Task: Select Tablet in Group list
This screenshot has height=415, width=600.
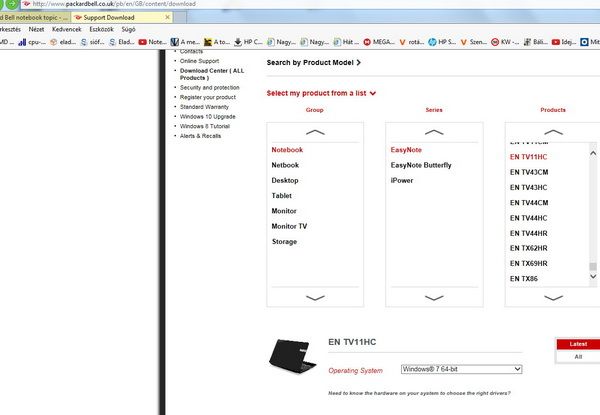Action: (282, 196)
